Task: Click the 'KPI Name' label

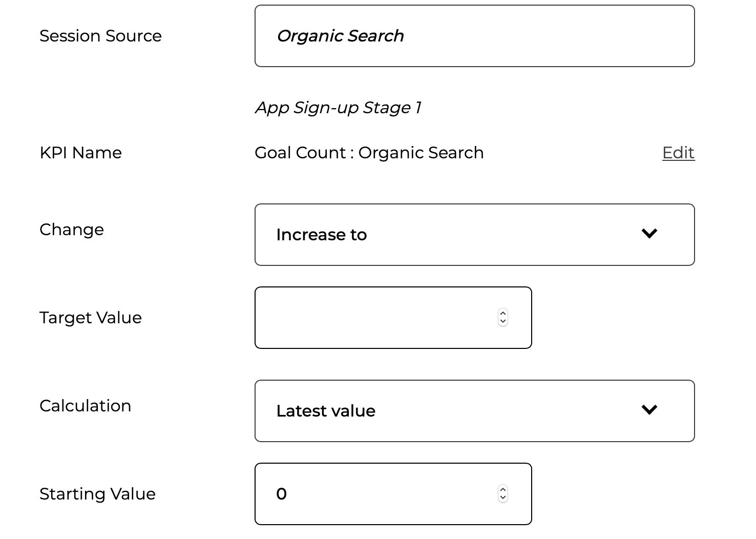Action: [80, 153]
